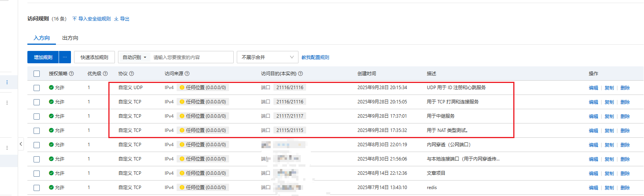This screenshot has height=196, width=644.
Task: Check the row described 文章项目
Action: (x=37, y=174)
